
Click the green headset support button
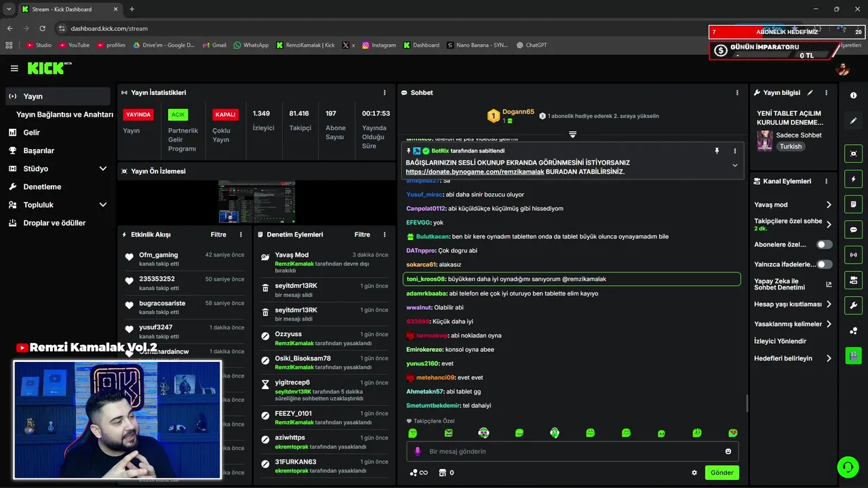847,466
